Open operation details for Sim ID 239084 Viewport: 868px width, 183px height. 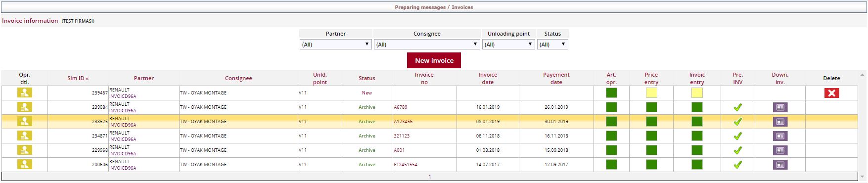pyautogui.click(x=24, y=107)
